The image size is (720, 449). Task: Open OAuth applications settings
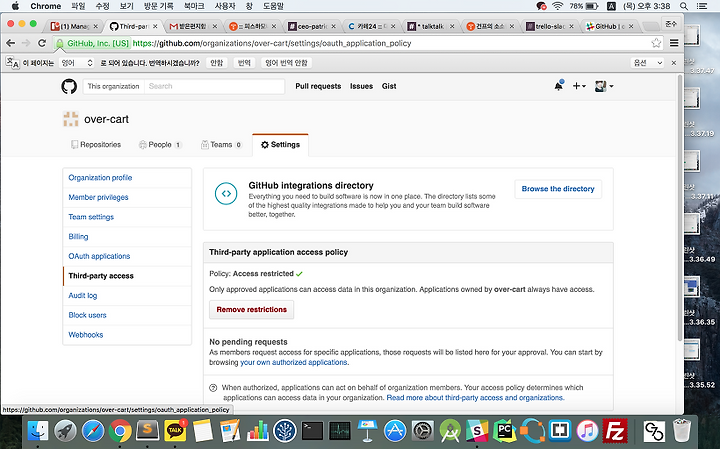(99, 256)
